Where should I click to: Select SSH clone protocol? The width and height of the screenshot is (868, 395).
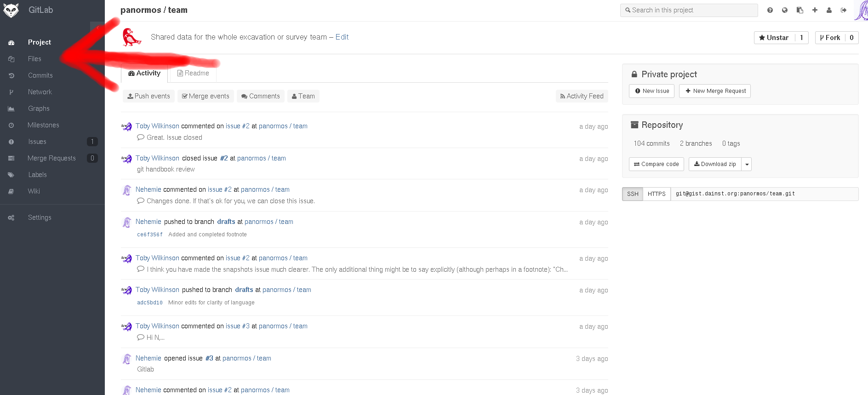point(633,194)
